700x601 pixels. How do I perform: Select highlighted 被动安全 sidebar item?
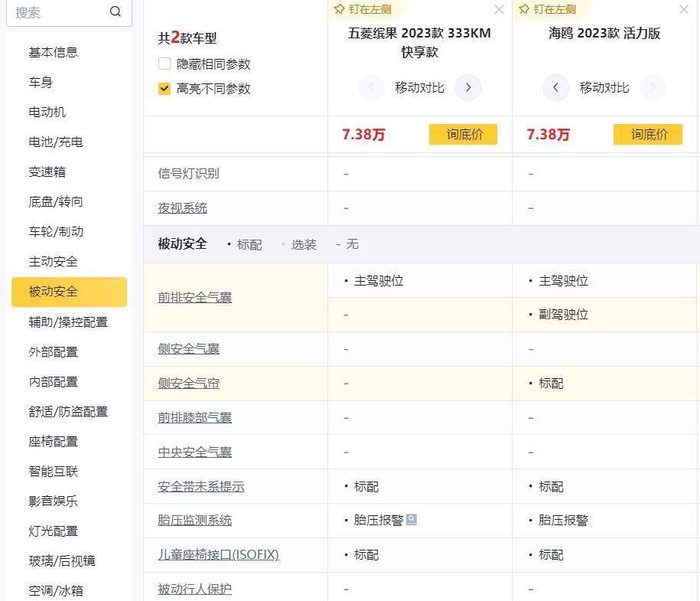(x=69, y=292)
